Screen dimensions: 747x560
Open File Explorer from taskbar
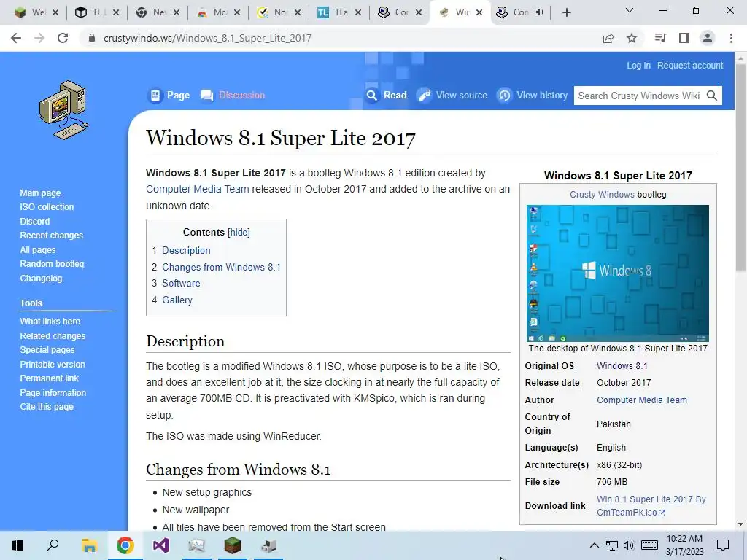tap(89, 545)
